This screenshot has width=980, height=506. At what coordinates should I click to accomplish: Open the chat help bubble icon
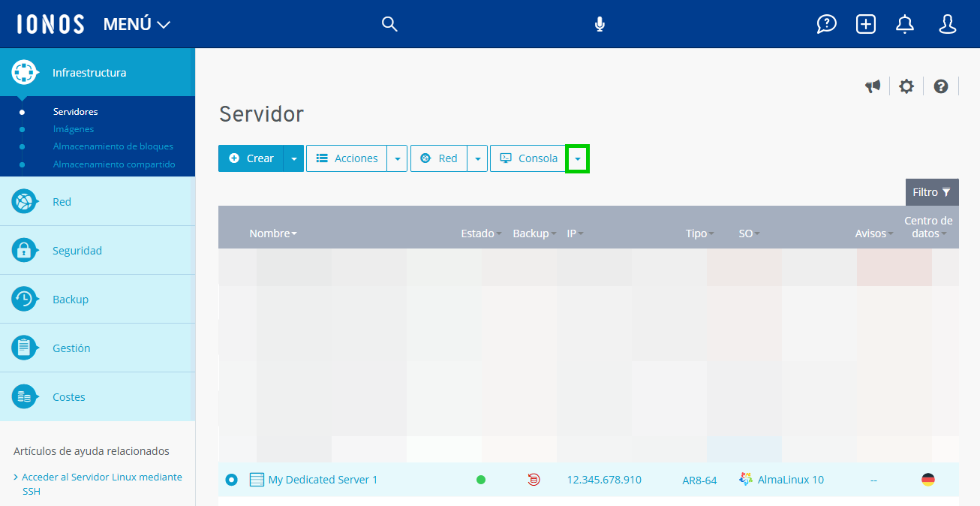[826, 23]
